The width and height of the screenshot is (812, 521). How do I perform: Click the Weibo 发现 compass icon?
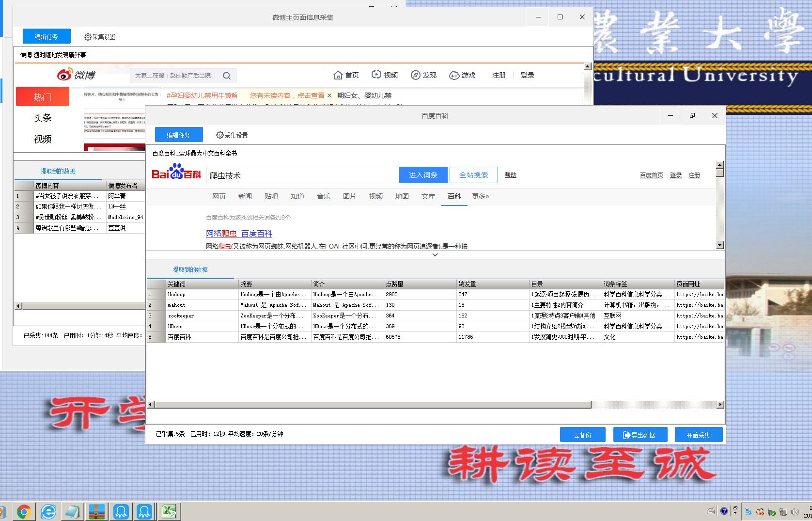click(x=415, y=75)
